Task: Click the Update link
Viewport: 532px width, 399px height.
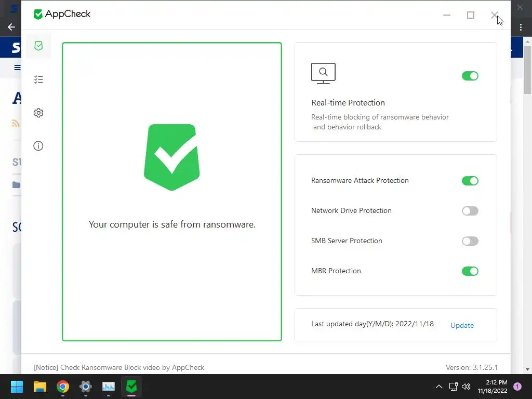Action: (x=462, y=325)
